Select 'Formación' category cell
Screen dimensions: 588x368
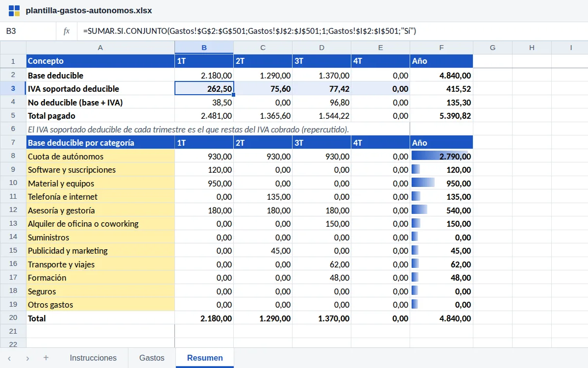pyautogui.click(x=100, y=278)
